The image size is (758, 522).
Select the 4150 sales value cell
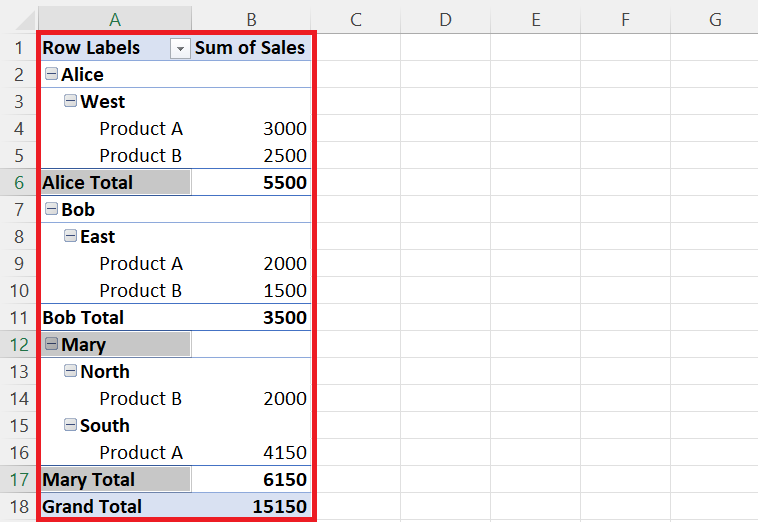251,452
